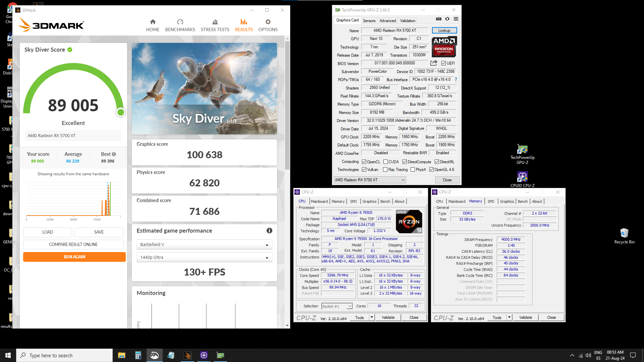
Task: Click the volume icon in system tray
Action: [588, 355]
